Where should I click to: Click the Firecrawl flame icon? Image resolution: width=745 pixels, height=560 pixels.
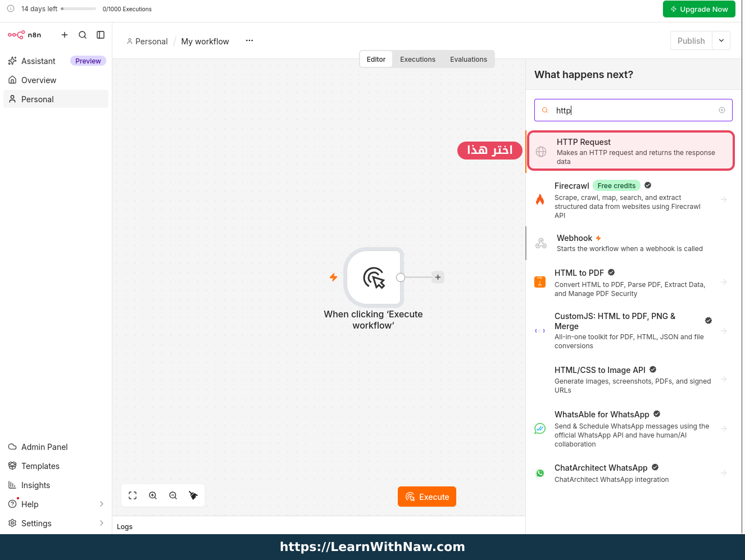(540, 199)
